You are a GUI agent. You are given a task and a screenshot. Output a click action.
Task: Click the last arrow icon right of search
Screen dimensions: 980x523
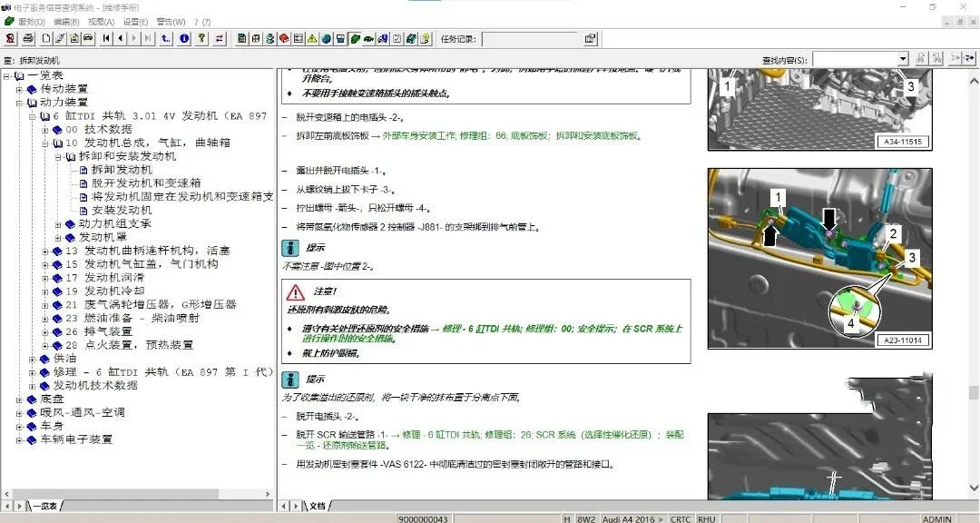(969, 59)
